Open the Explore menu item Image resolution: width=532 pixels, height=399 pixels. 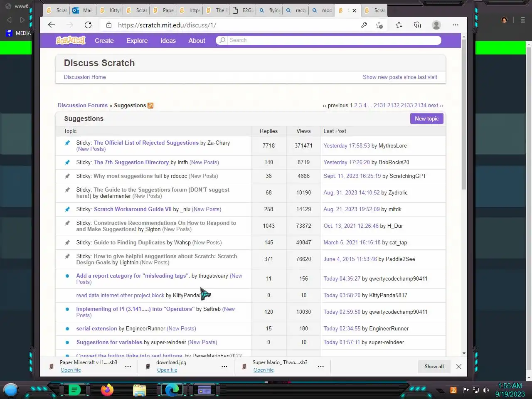coord(137,40)
